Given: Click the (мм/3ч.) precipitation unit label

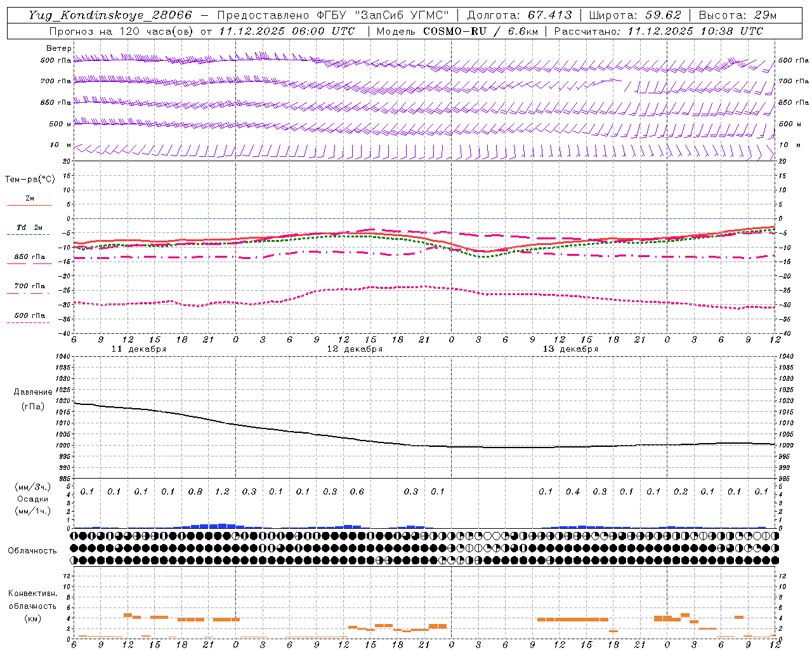Looking at the screenshot, I should [x=33, y=487].
